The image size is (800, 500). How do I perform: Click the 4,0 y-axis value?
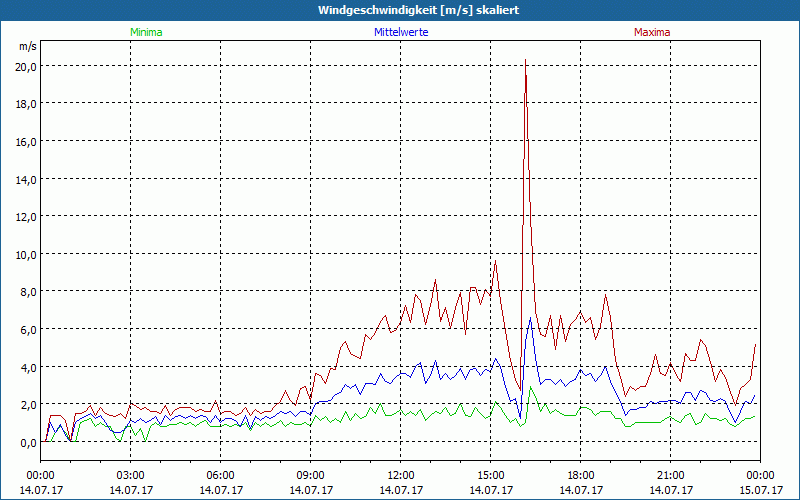coord(29,367)
